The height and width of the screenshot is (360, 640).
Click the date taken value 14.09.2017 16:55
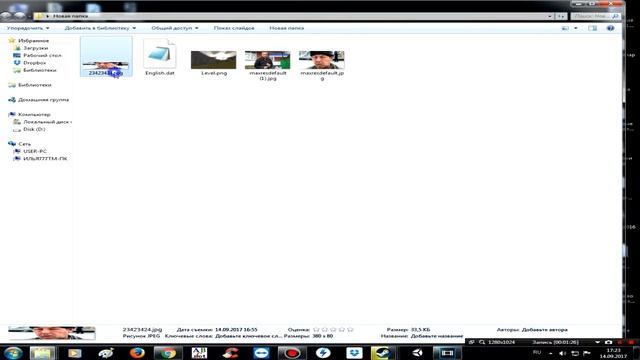click(x=236, y=329)
